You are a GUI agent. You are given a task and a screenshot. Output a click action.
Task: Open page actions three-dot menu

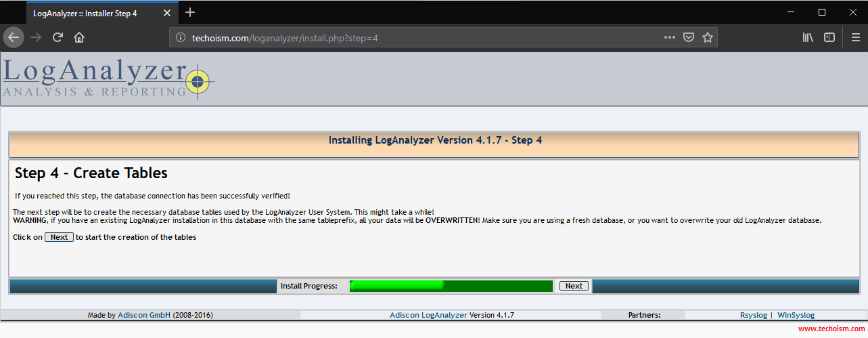coord(670,37)
